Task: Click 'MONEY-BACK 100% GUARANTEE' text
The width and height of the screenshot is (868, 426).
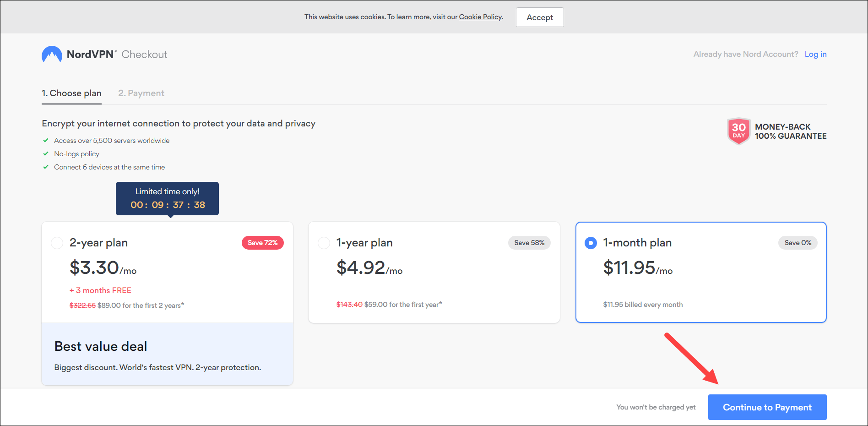Action: (x=791, y=131)
